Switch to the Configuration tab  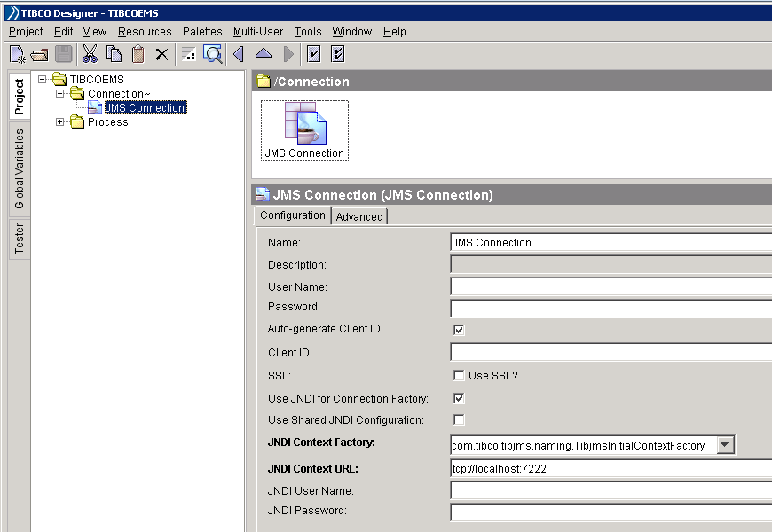pos(293,215)
